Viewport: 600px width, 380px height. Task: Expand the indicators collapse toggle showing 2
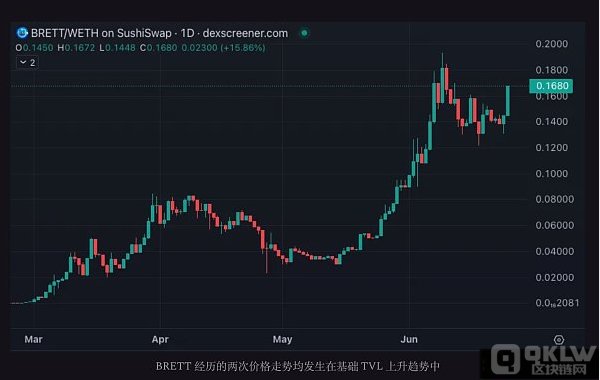click(x=27, y=62)
